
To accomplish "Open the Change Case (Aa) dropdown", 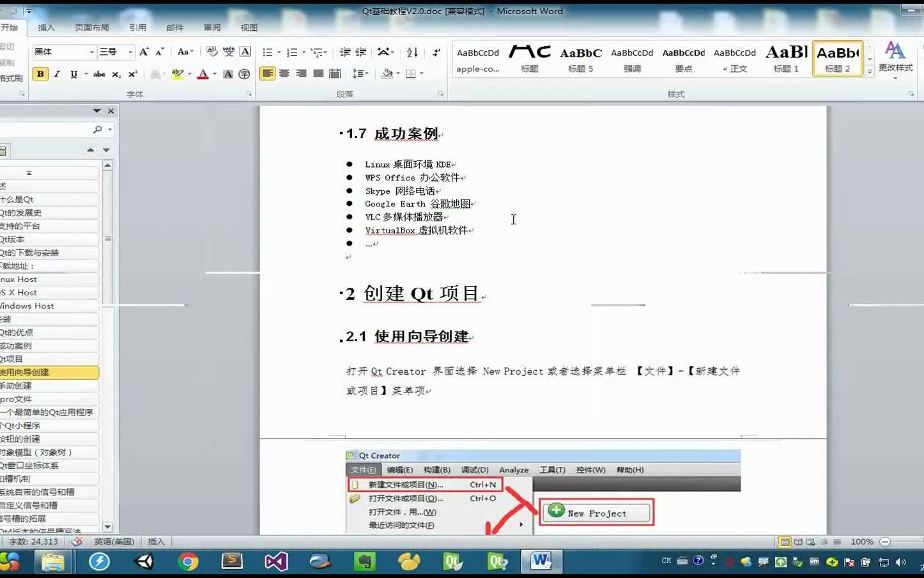I will point(185,52).
